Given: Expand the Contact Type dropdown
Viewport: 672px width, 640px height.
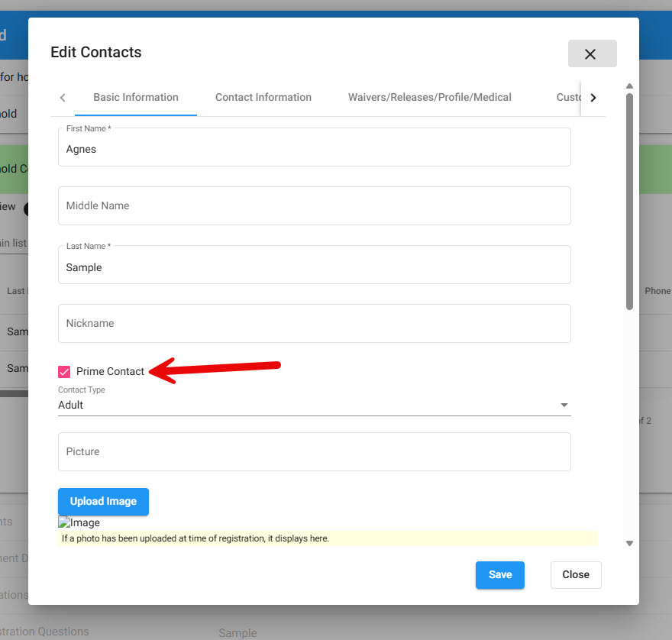Looking at the screenshot, I should [314, 406].
